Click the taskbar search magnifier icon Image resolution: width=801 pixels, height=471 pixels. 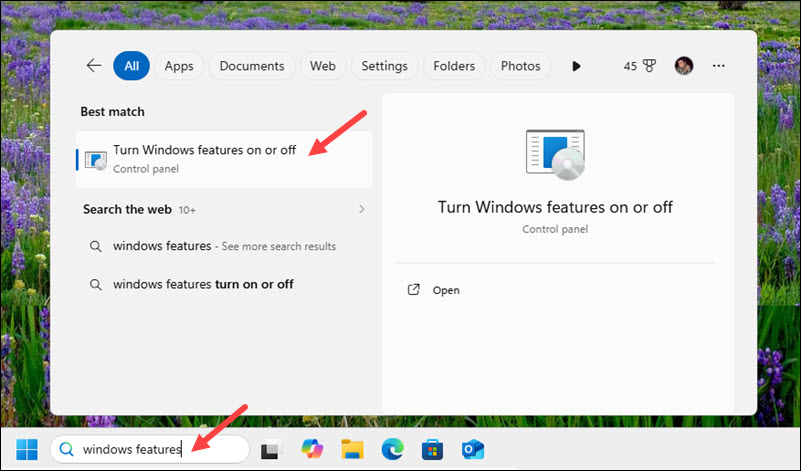click(x=66, y=449)
